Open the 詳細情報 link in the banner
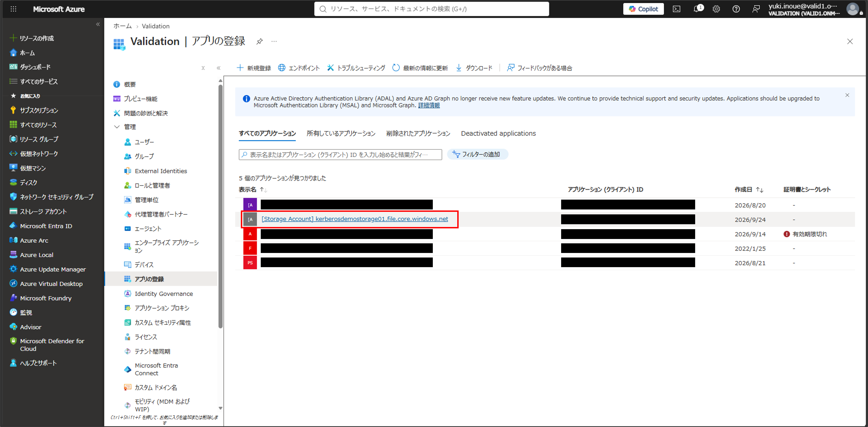 (x=429, y=105)
